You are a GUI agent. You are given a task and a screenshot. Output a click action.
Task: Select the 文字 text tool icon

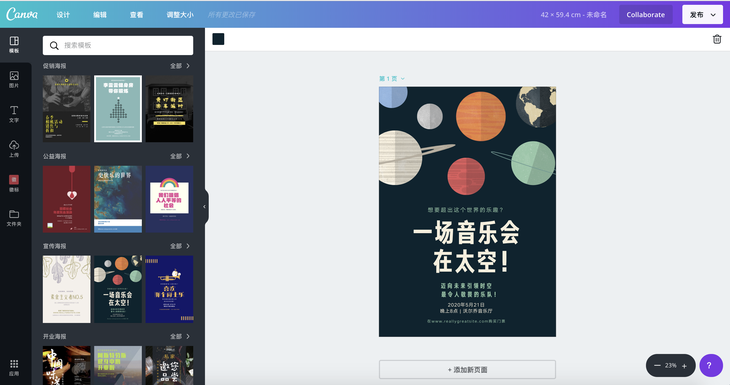pyautogui.click(x=14, y=114)
